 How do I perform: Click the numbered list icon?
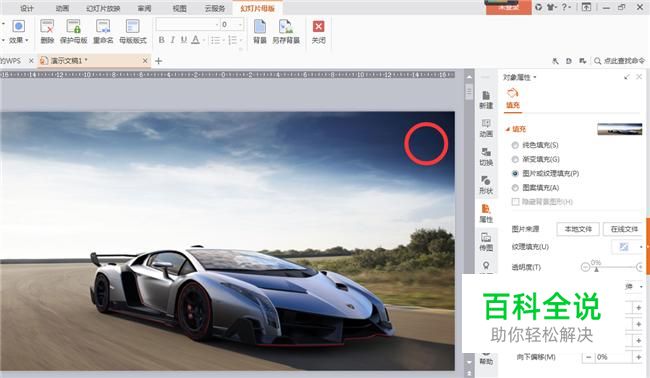tap(232, 40)
